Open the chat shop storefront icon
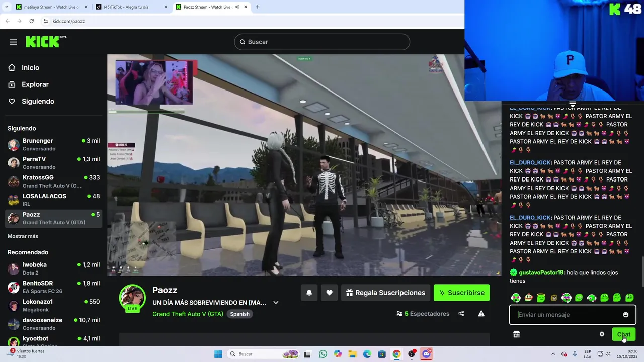This screenshot has height=362, width=644. [516, 334]
